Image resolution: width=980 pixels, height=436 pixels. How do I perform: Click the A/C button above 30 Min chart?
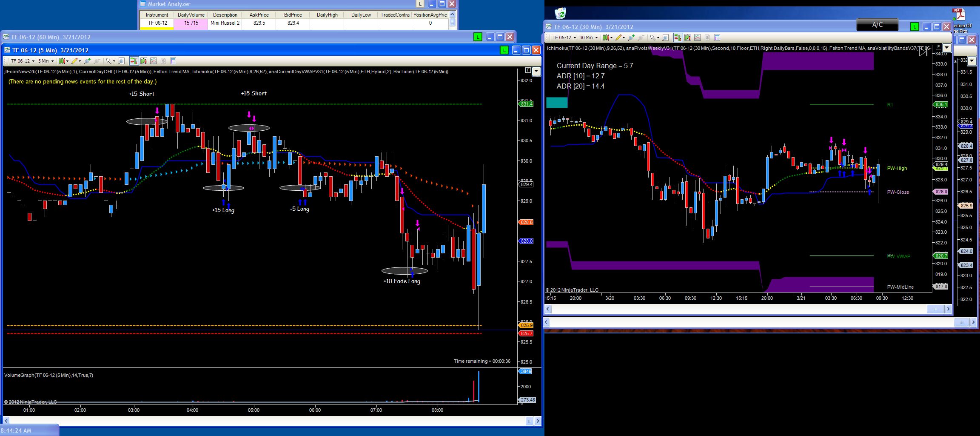pos(877,25)
